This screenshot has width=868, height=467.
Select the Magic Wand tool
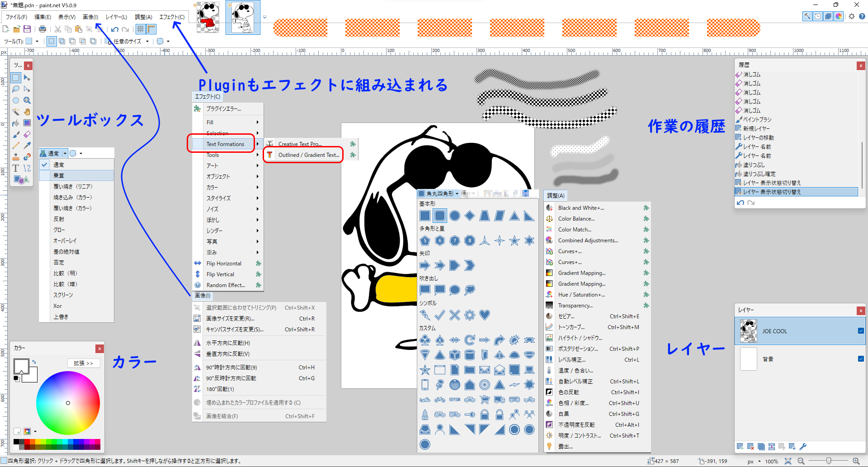pyautogui.click(x=15, y=111)
